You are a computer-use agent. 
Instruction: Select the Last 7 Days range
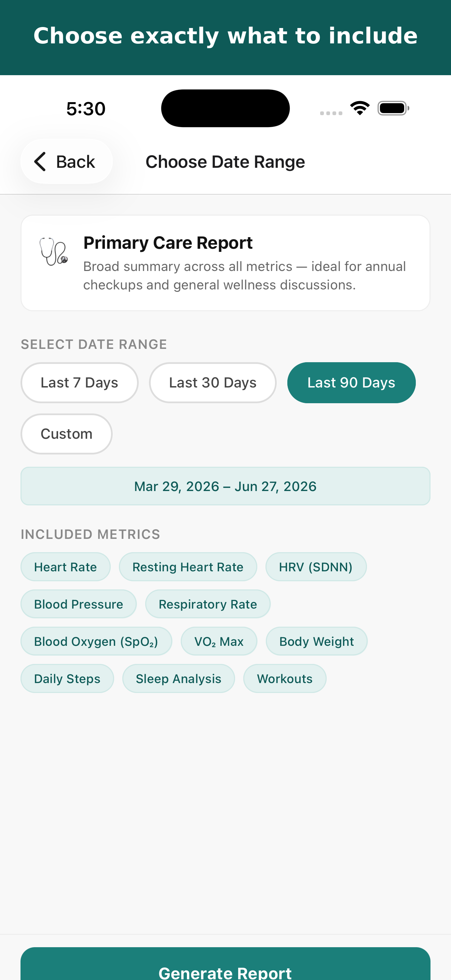[x=80, y=383]
